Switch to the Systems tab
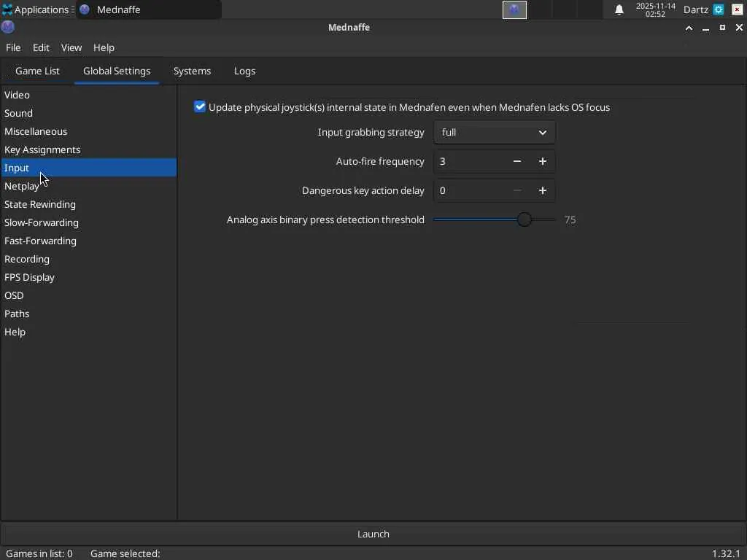 (x=192, y=71)
